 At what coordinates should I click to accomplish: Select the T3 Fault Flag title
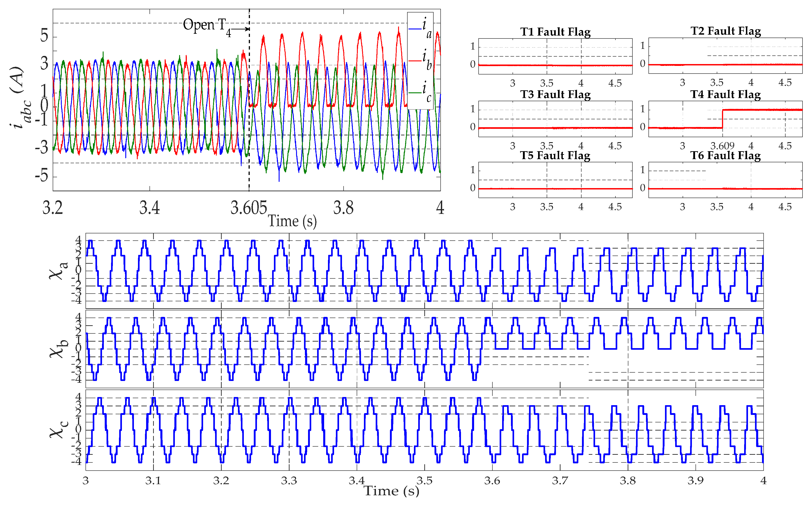click(x=555, y=95)
